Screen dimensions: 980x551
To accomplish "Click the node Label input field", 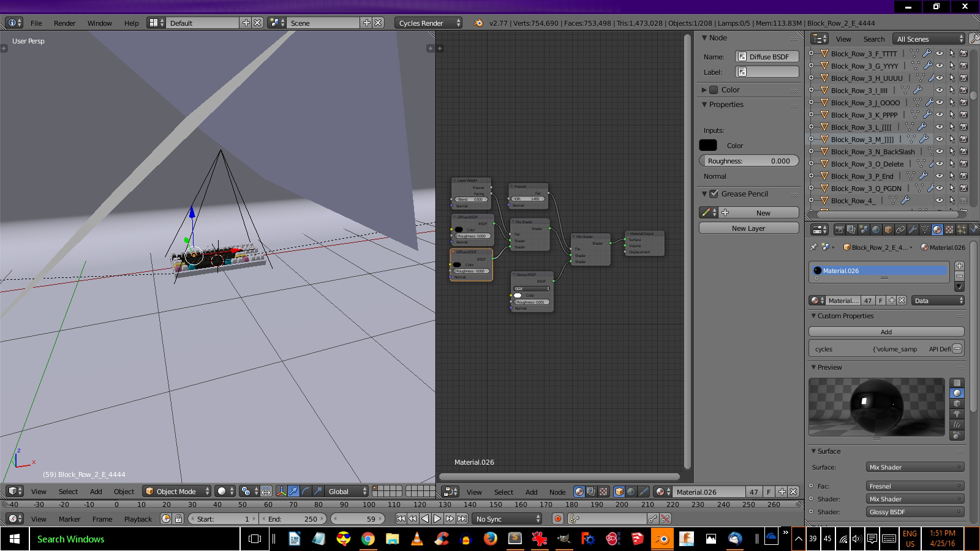I will [767, 72].
